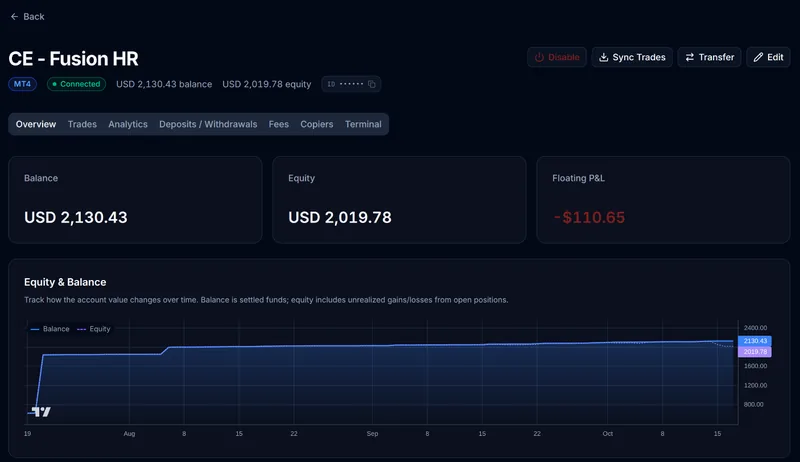800x462 pixels.
Task: Click the 'Oct' label on the time axis
Action: pyautogui.click(x=608, y=433)
